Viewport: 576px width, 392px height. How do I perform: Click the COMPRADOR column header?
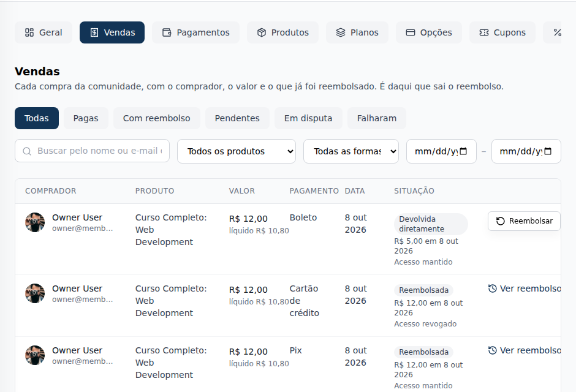(51, 191)
